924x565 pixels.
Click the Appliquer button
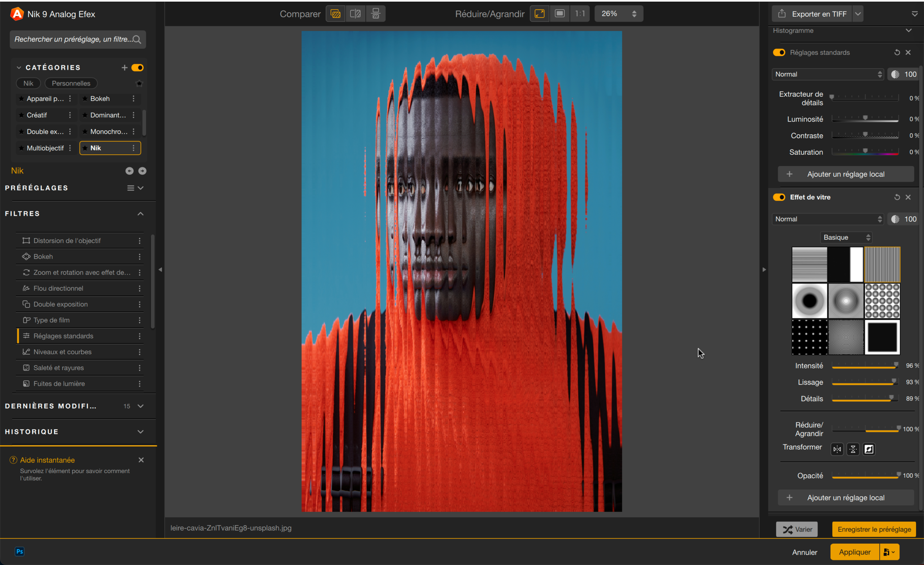click(854, 552)
